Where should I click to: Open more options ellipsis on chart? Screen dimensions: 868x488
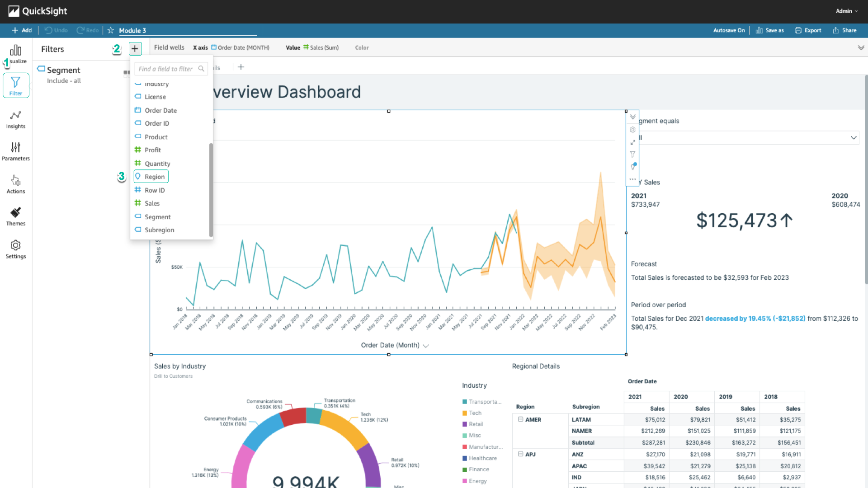632,179
